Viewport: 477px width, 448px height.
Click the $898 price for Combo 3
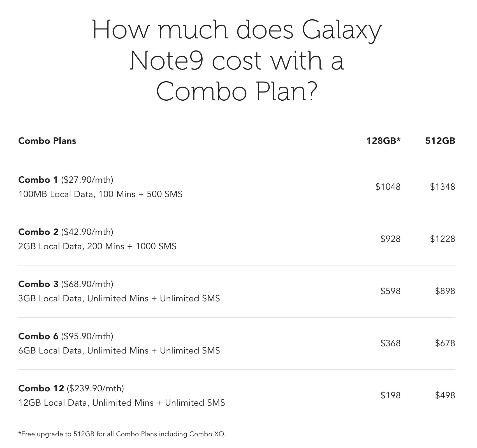click(445, 291)
